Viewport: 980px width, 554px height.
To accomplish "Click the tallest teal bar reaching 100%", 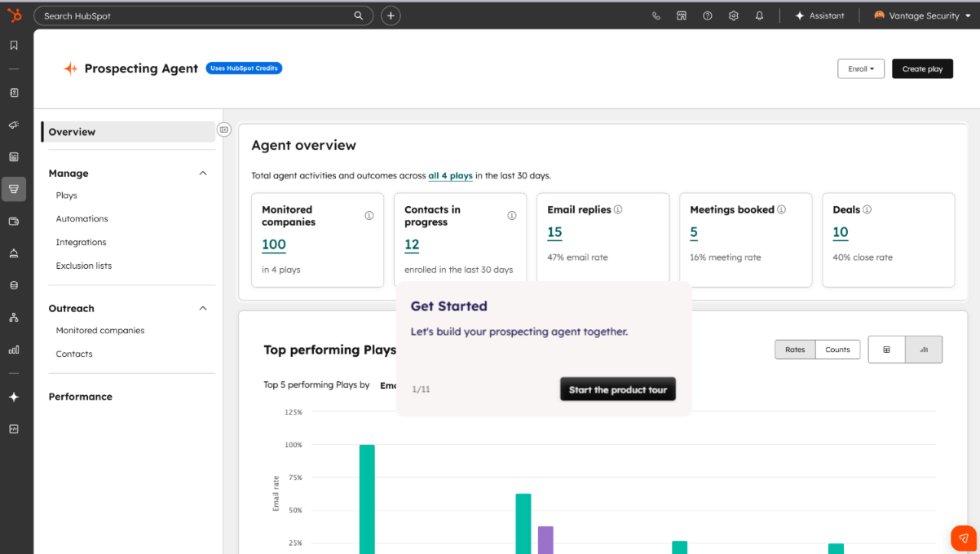I will point(367,499).
